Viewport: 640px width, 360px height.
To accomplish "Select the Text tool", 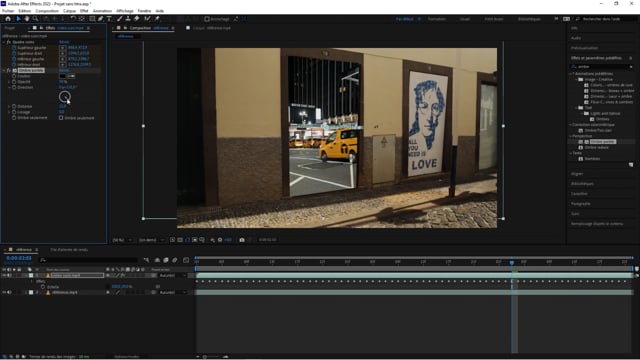I will [109, 19].
